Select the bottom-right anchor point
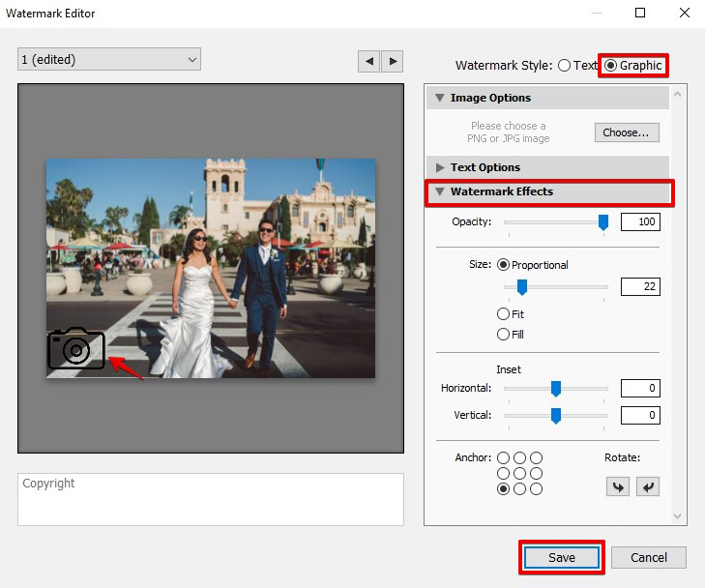 [x=536, y=489]
